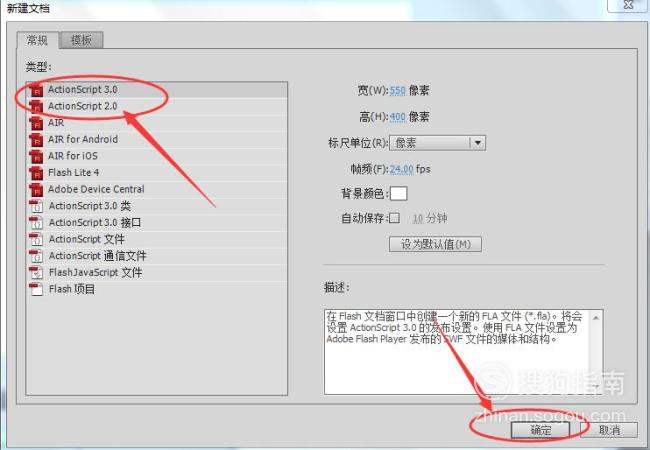650x450 pixels.
Task: Switch to the 常规 tab
Action: (37, 40)
